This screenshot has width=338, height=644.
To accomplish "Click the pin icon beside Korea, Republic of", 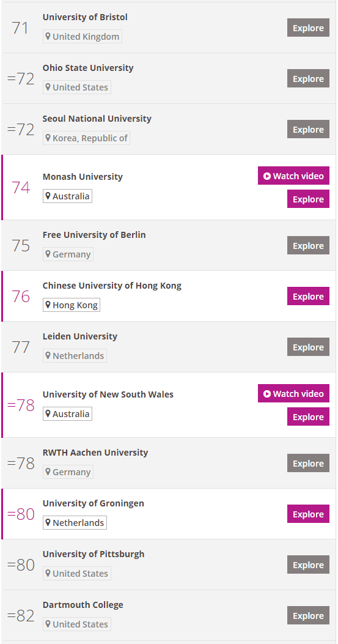I will (x=48, y=138).
